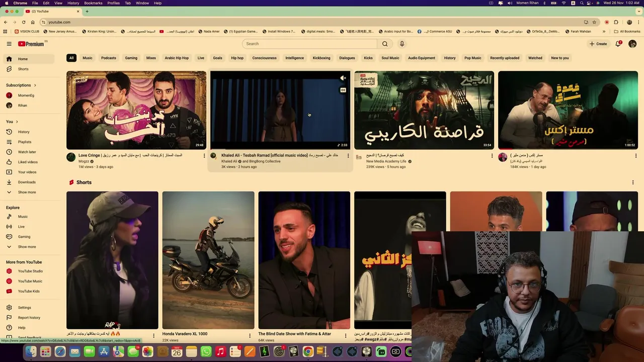Open options for Love Cringe video
This screenshot has width=644, height=362.
coord(204,156)
